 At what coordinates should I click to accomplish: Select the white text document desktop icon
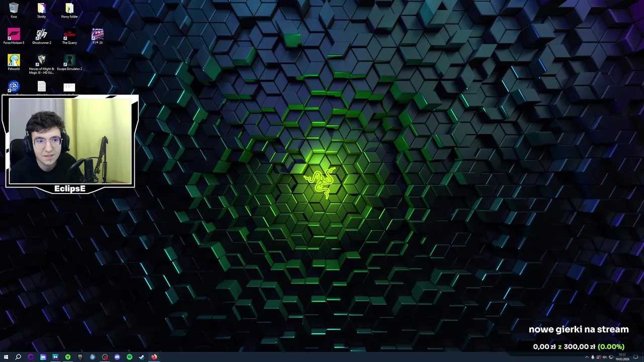pyautogui.click(x=41, y=87)
